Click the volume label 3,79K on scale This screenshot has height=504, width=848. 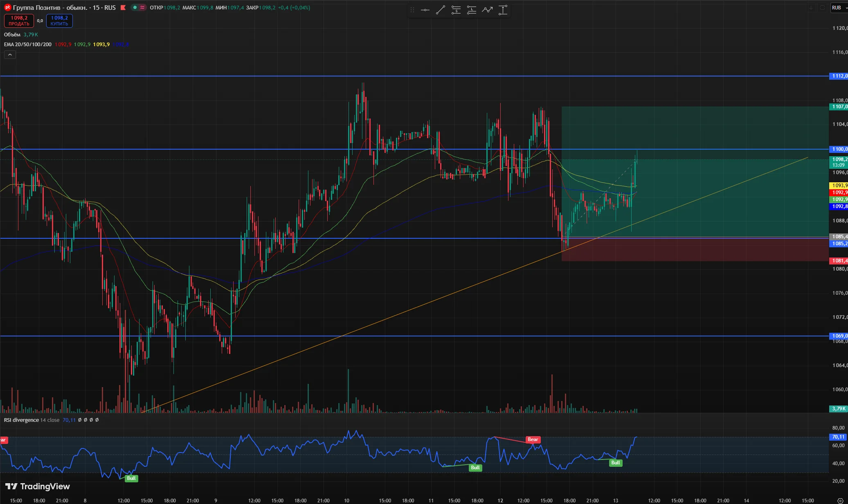click(838, 409)
